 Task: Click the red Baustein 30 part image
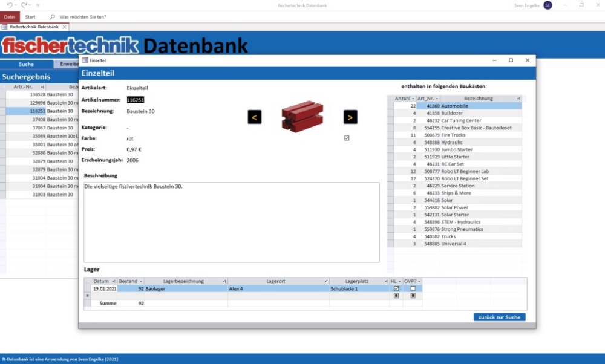pyautogui.click(x=302, y=116)
